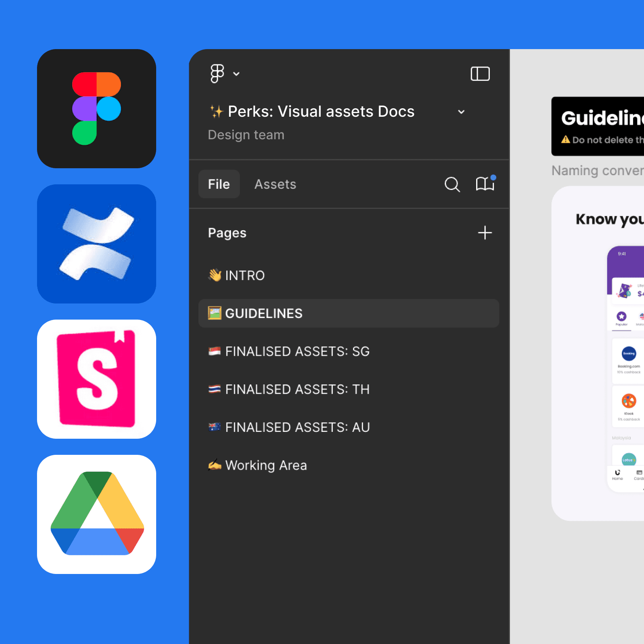Click the Popular star icon in mockup
This screenshot has width=644, height=644.
pyautogui.click(x=621, y=316)
